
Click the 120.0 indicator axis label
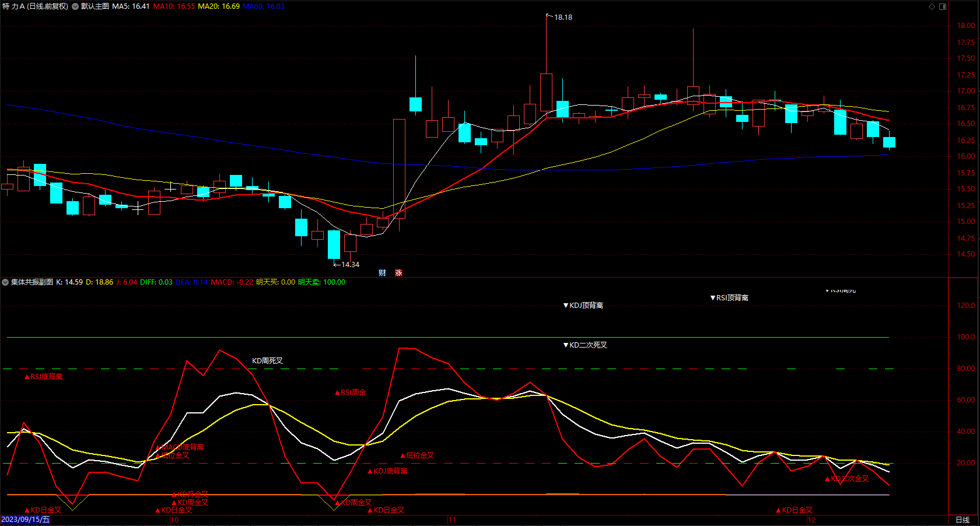(x=965, y=306)
